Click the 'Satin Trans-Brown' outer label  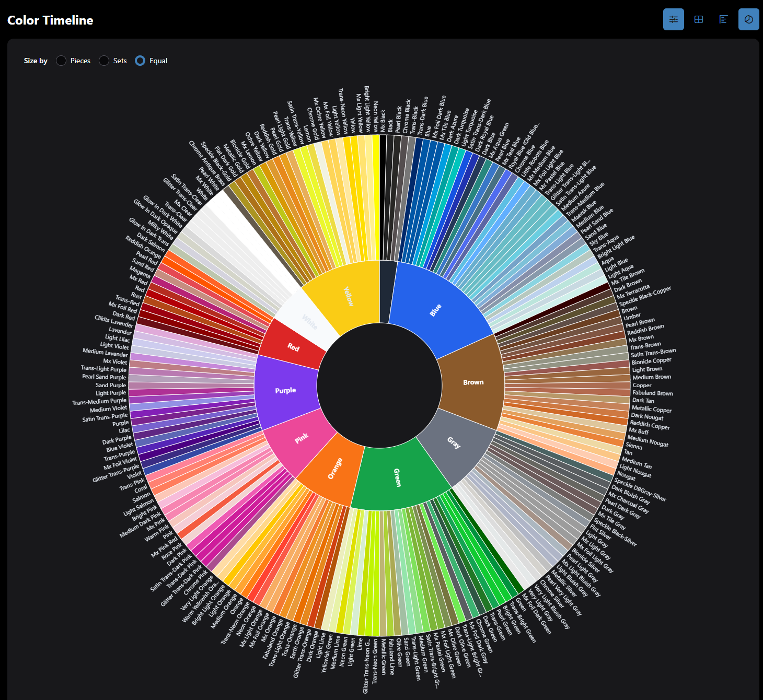point(653,353)
